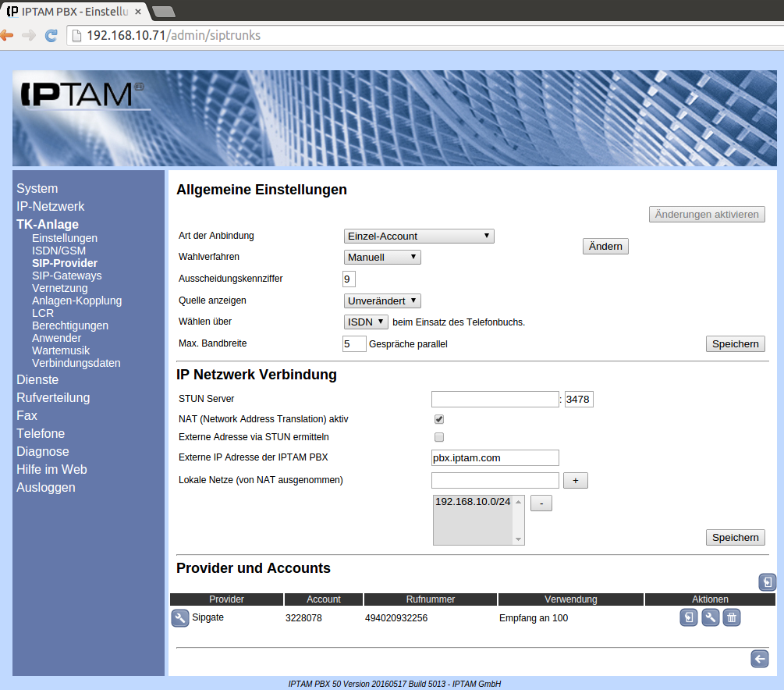Click the STUN Server input field

point(495,400)
